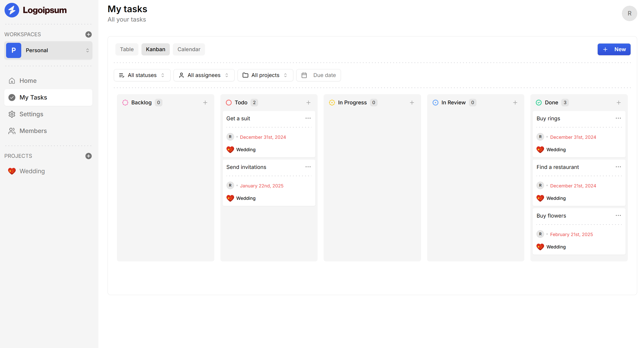Open the Wedding project in the sidebar
This screenshot has height=348, width=644.
[x=32, y=171]
